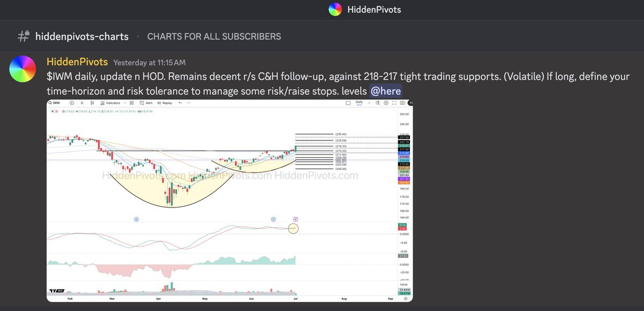Enter fullscreen chart mode
This screenshot has width=644, height=311.
pyautogui.click(x=394, y=103)
